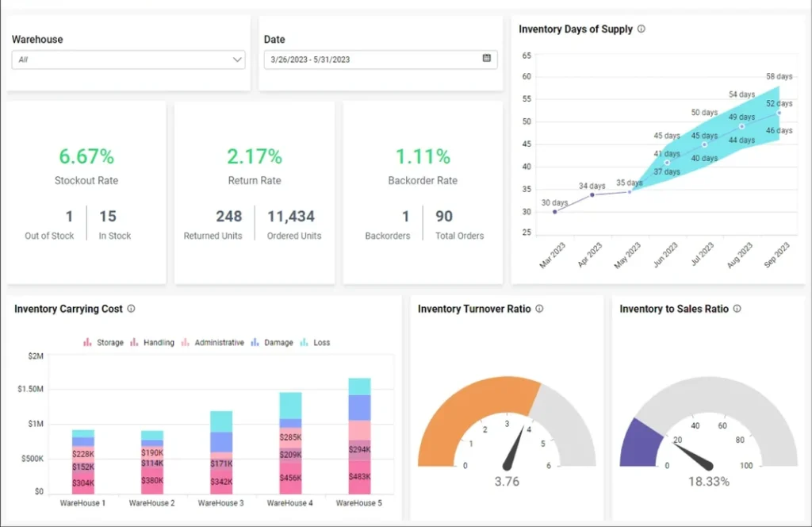812x527 pixels.
Task: Toggle the Damage legend entry
Action: click(x=271, y=343)
